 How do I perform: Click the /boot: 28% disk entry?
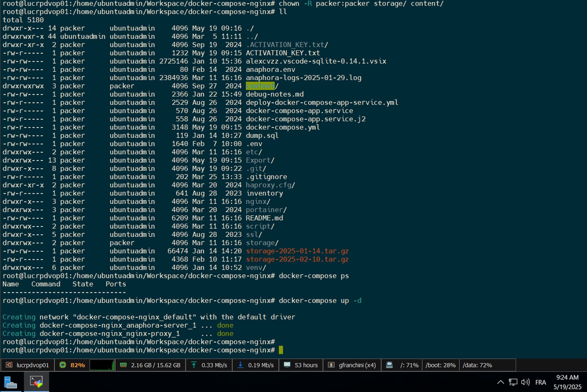point(440,365)
